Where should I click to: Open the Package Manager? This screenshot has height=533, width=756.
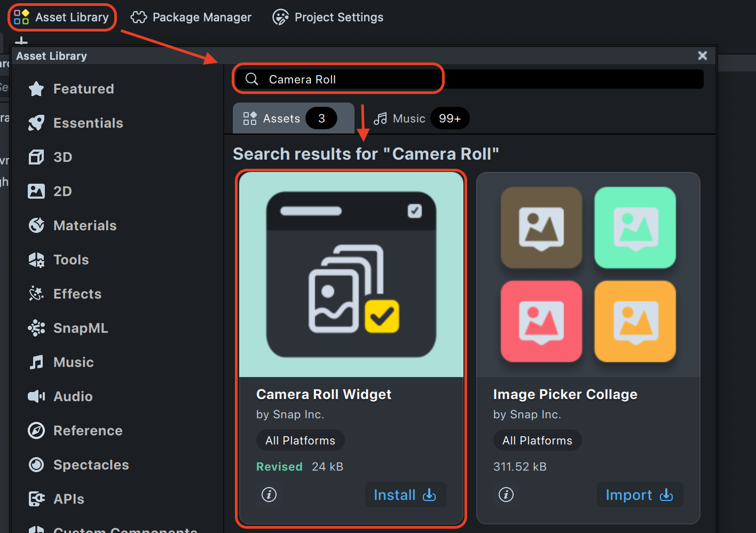191,18
